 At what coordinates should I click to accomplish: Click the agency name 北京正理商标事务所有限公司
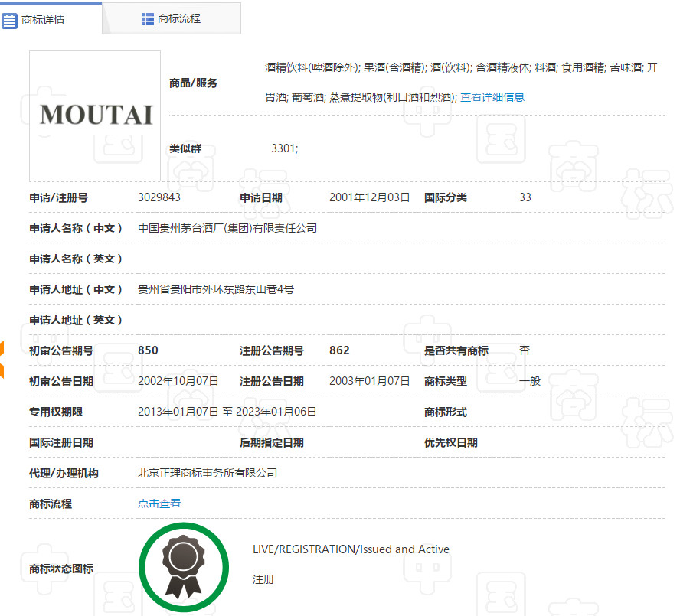coord(208,473)
